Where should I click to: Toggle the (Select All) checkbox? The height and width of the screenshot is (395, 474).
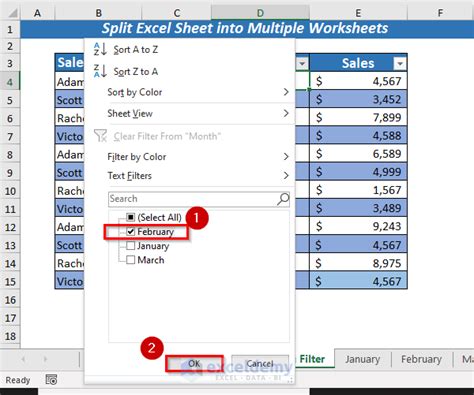[x=131, y=218]
